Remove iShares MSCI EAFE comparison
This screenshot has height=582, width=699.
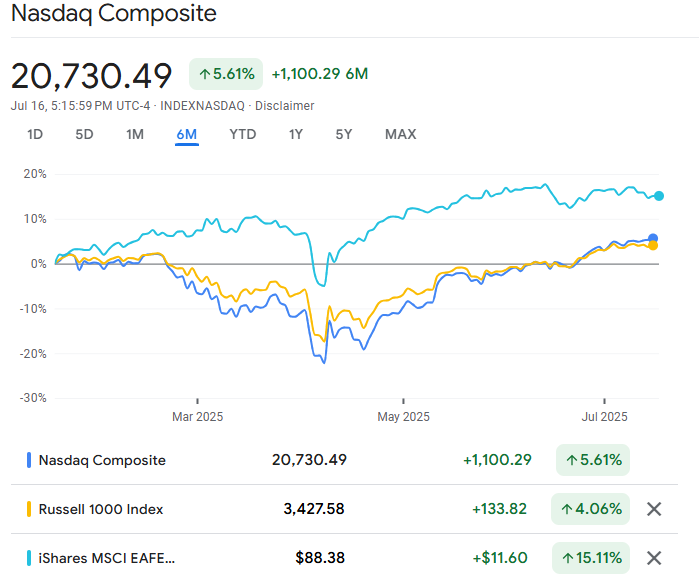654,558
